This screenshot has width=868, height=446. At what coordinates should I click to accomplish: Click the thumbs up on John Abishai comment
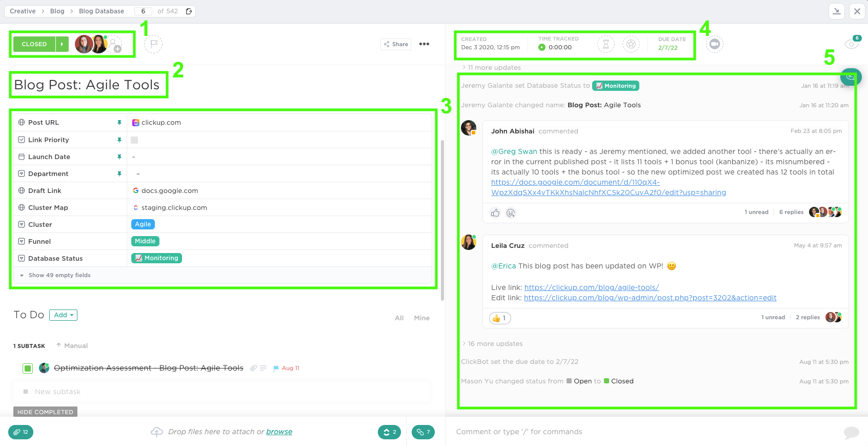click(495, 213)
